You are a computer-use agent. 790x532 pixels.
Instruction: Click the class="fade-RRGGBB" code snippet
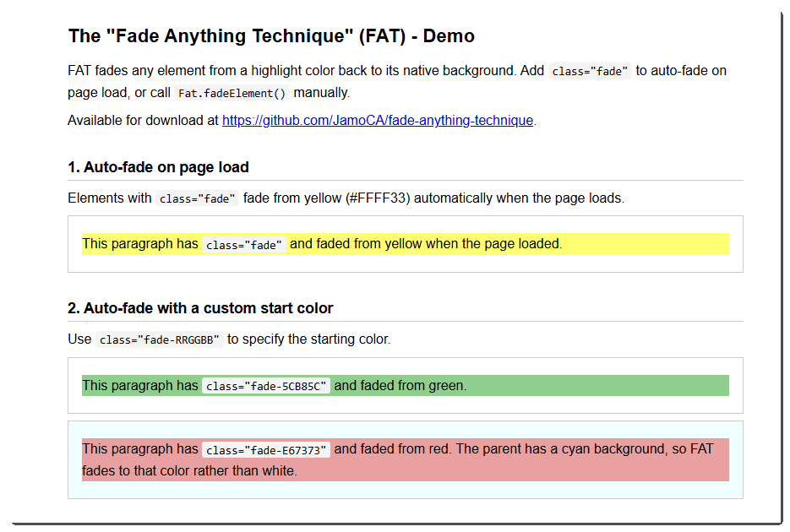[159, 339]
